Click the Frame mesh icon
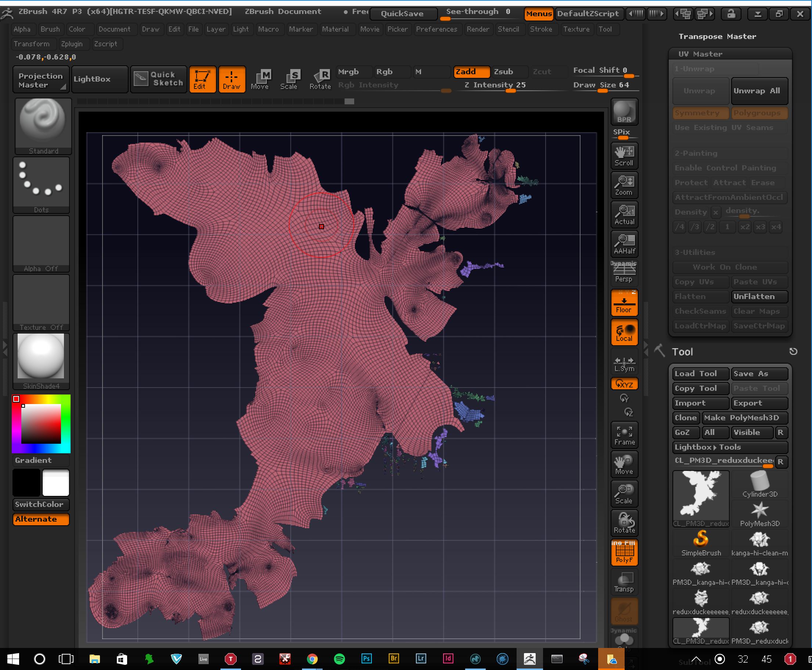 coord(624,435)
